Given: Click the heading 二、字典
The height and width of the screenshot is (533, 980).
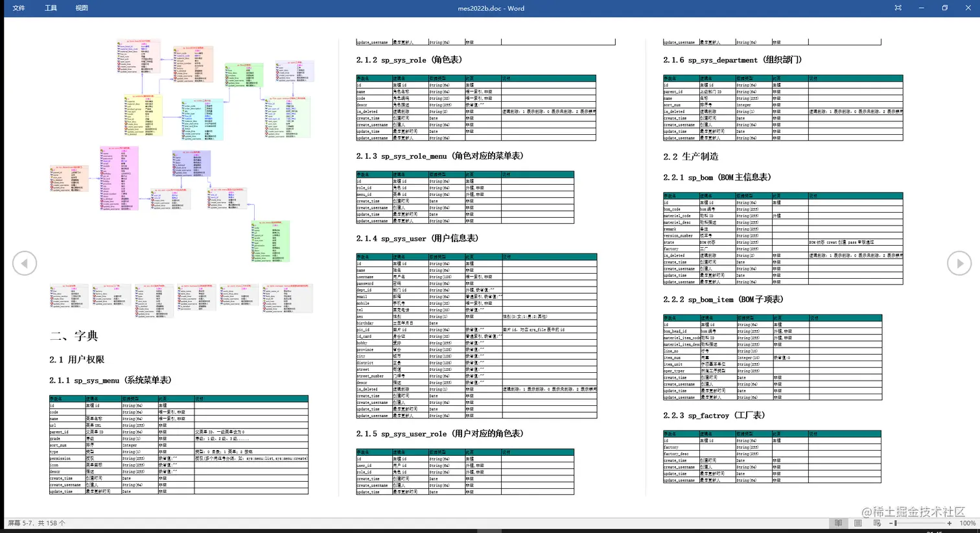Looking at the screenshot, I should [x=74, y=336].
